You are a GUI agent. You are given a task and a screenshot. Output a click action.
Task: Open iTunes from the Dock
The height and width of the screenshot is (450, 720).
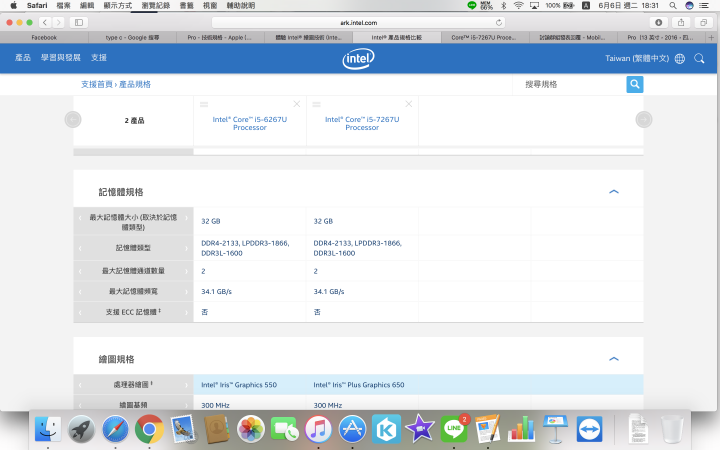318,430
